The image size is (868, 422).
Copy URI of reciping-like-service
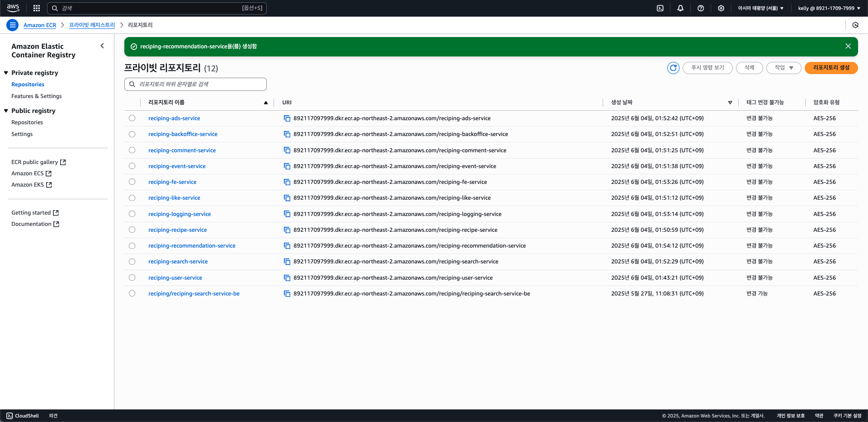coord(287,198)
